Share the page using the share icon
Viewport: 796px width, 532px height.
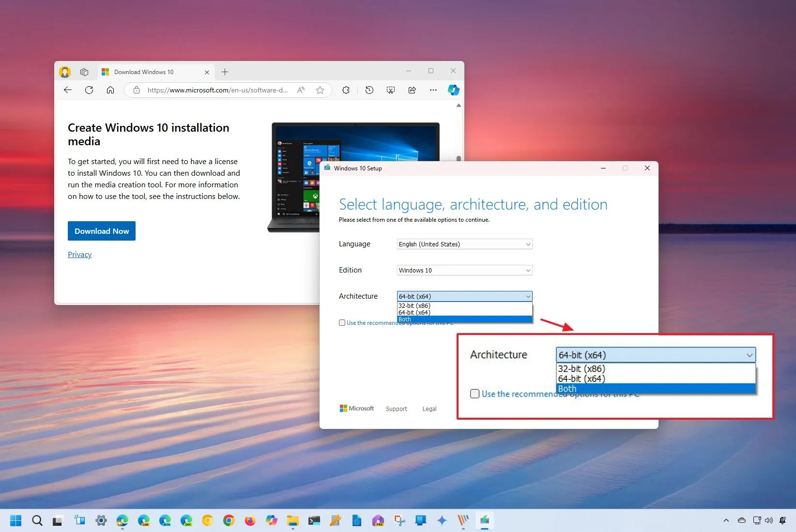(x=412, y=90)
